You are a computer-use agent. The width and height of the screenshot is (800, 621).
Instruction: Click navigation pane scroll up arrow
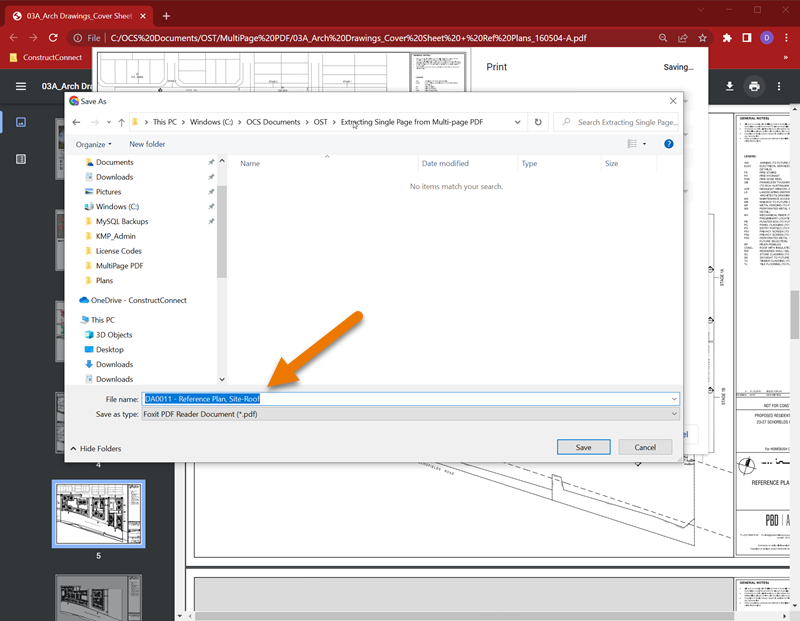pyautogui.click(x=222, y=161)
